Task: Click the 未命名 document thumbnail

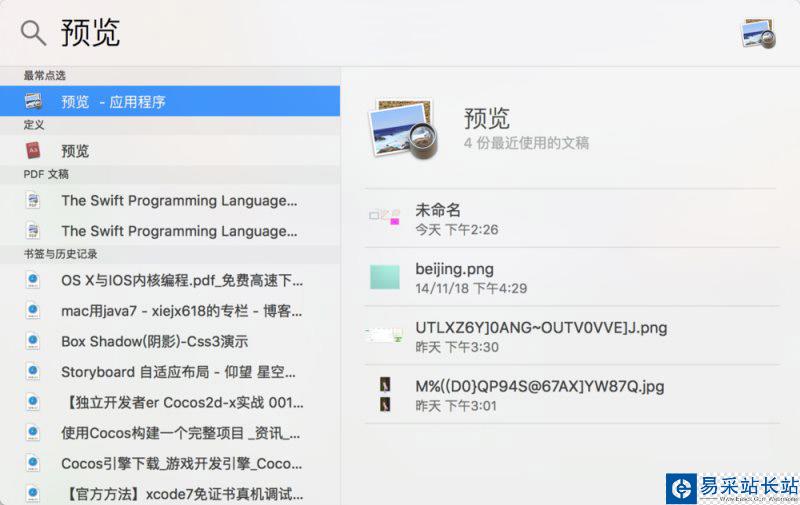Action: (384, 217)
